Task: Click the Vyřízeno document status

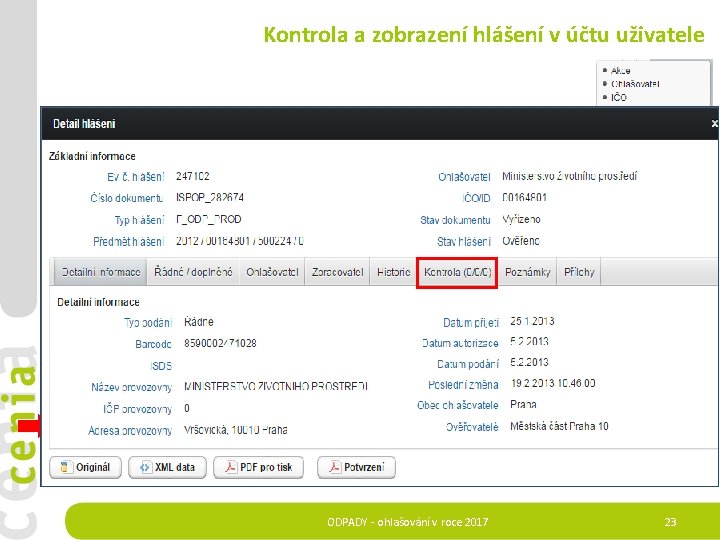Action: click(521, 219)
